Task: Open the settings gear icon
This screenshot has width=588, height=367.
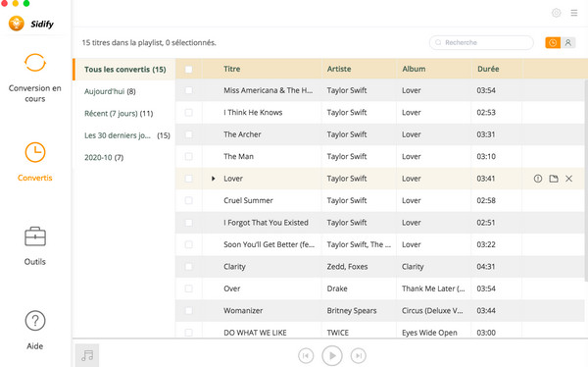Action: (556, 13)
